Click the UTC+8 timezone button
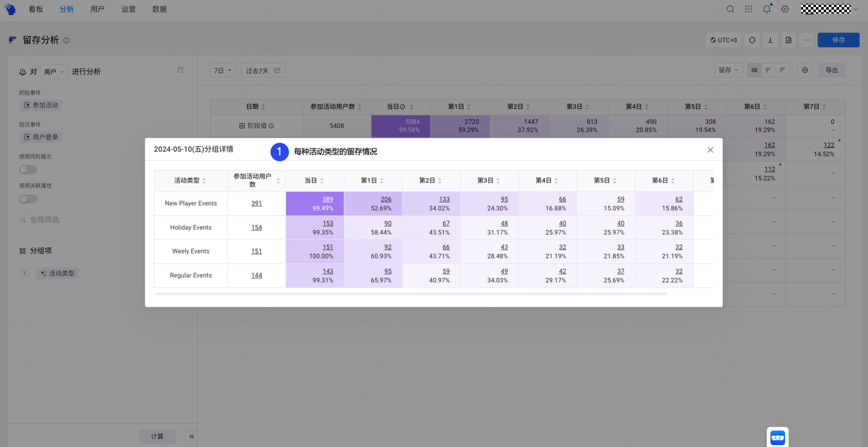This screenshot has width=868, height=447. click(723, 40)
